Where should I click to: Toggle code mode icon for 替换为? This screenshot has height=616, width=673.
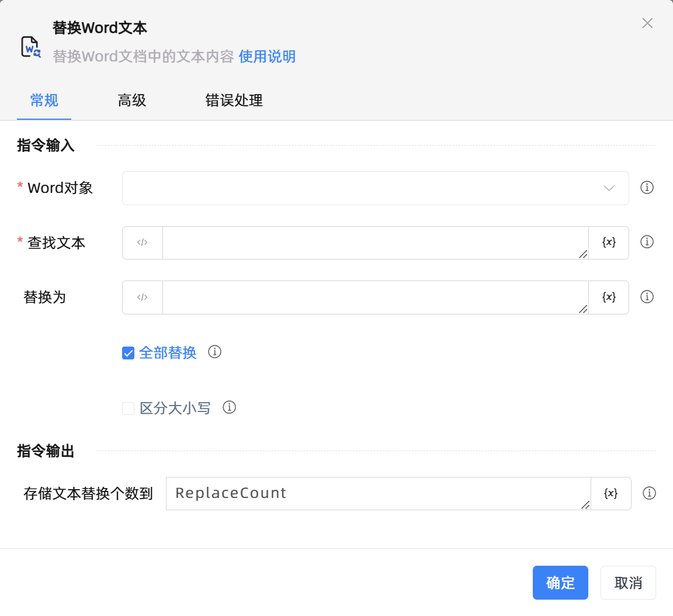point(143,297)
